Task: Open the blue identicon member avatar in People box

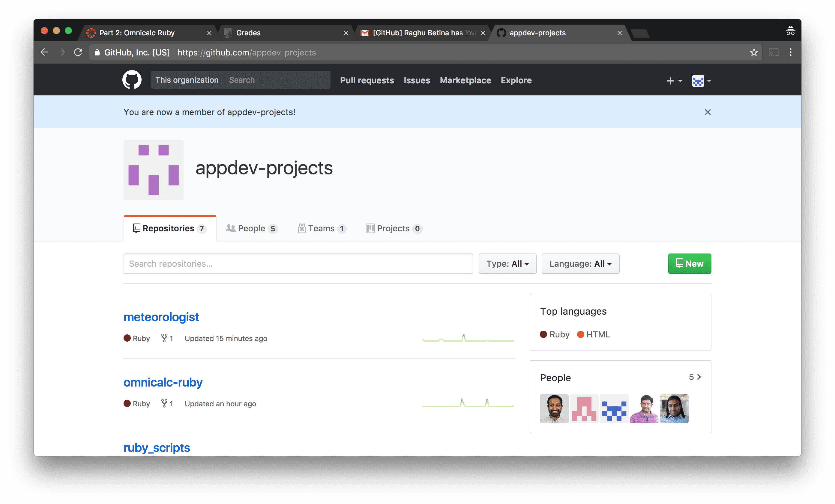Action: point(614,408)
